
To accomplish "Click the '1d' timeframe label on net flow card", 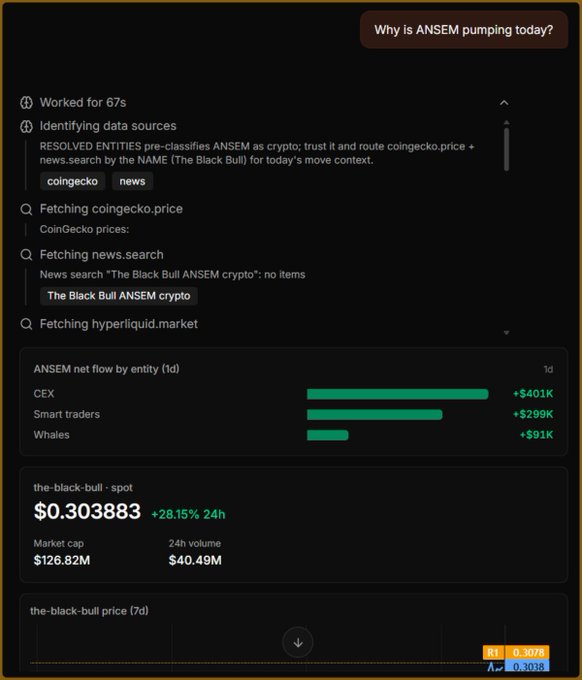I will click(548, 369).
